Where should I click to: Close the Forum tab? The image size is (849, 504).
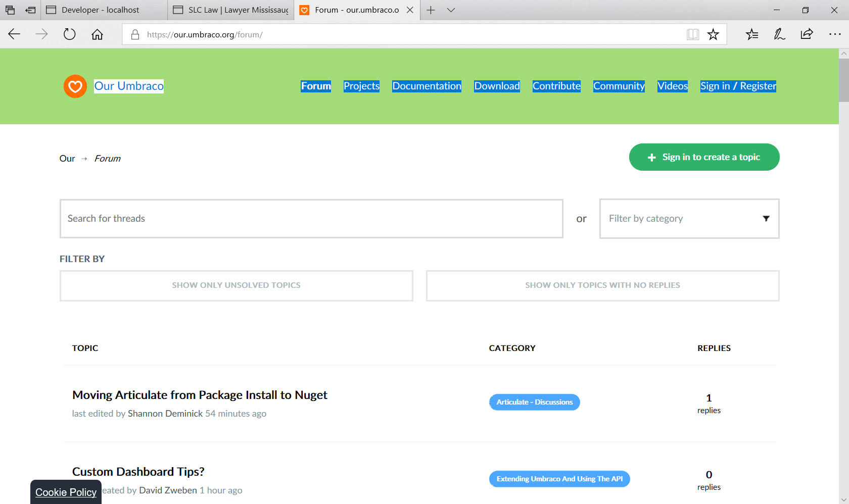[x=410, y=10]
